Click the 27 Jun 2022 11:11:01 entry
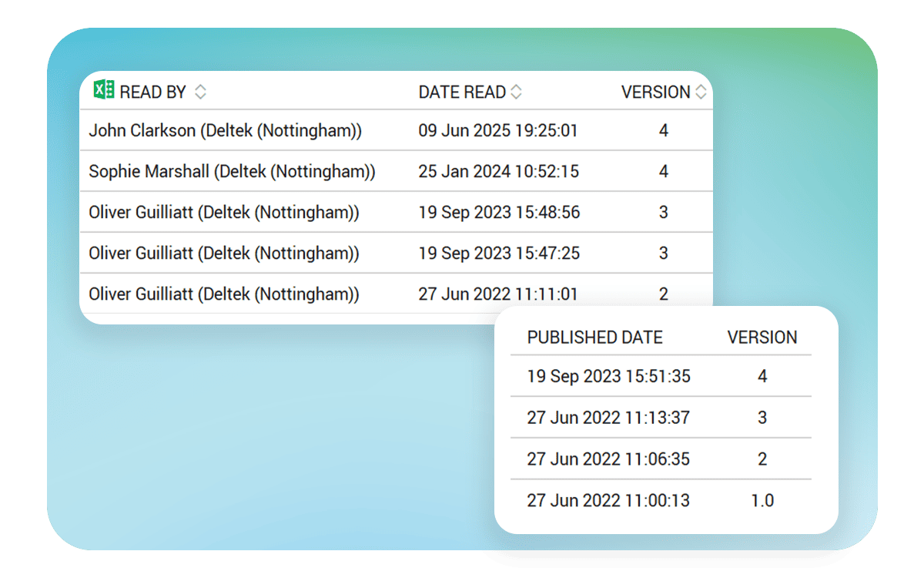Viewport: 924px width, 578px height. coord(497,294)
